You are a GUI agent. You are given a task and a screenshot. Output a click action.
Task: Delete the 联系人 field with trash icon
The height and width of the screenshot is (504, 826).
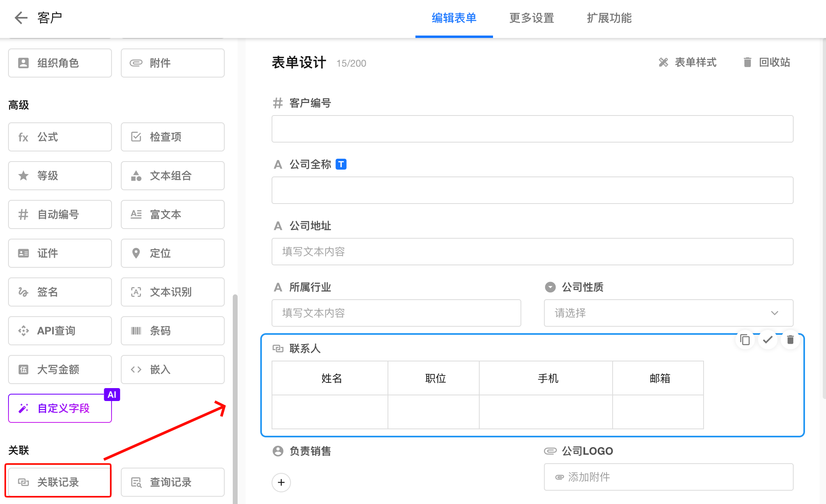click(x=790, y=340)
